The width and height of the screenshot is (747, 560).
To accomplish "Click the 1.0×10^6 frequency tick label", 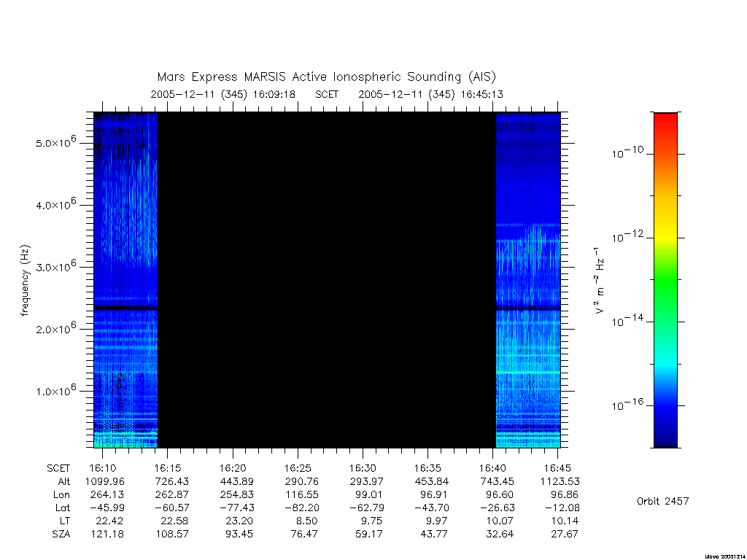I will 55,390.
